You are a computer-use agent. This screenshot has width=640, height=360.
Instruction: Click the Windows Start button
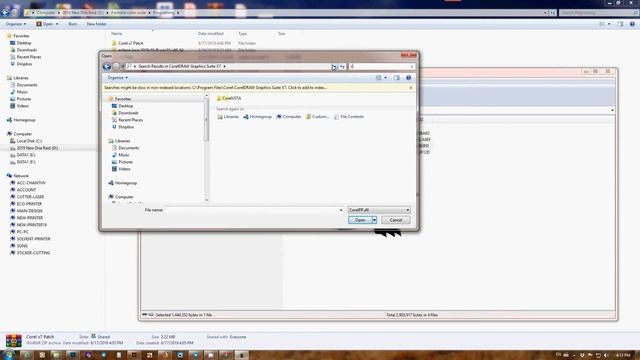click(8, 354)
